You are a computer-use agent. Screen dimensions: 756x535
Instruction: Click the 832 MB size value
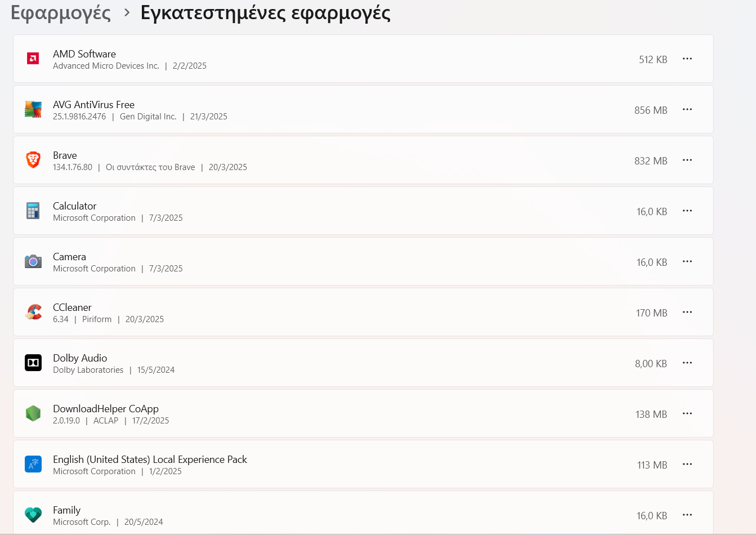point(651,161)
